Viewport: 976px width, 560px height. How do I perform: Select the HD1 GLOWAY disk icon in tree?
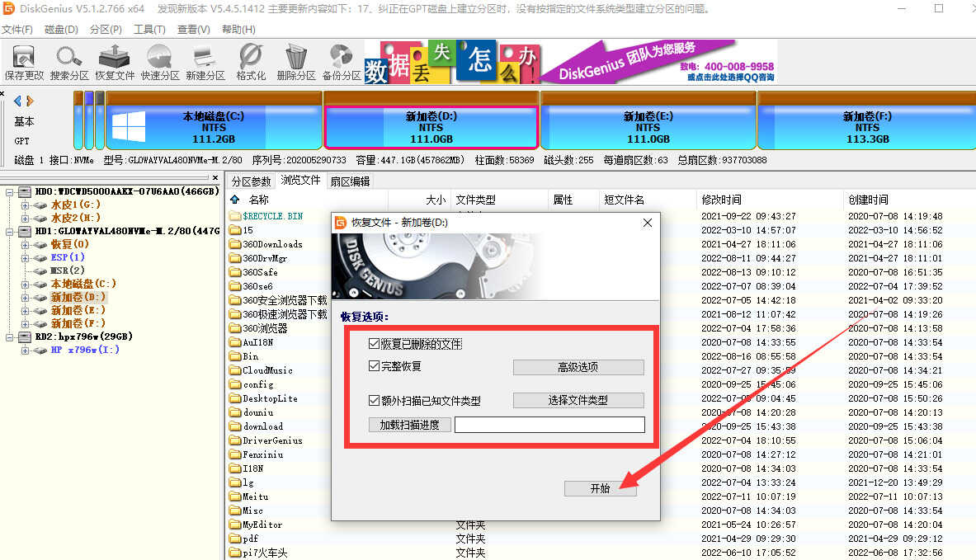(25, 232)
